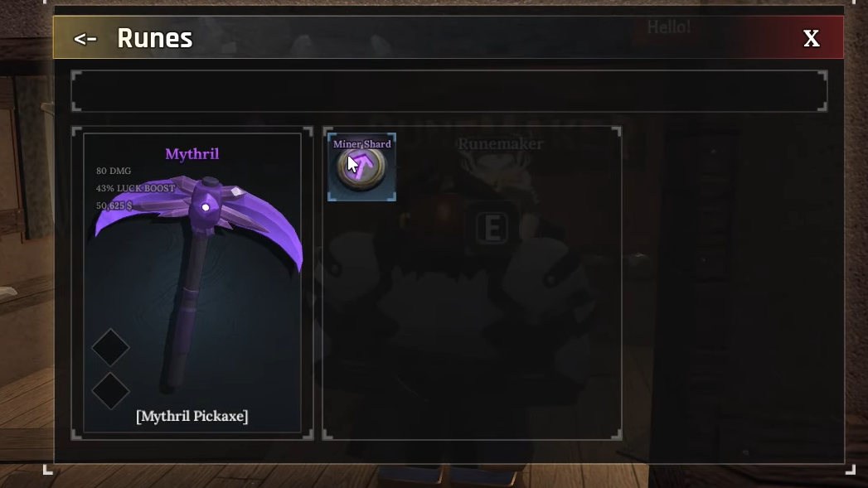Click the empty description bar under the title
Viewport: 868px width, 488px height.
click(x=449, y=91)
